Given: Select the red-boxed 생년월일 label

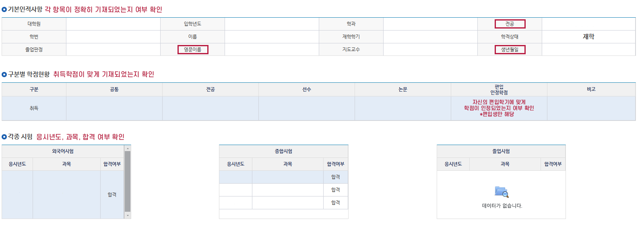Looking at the screenshot, I should tap(510, 50).
